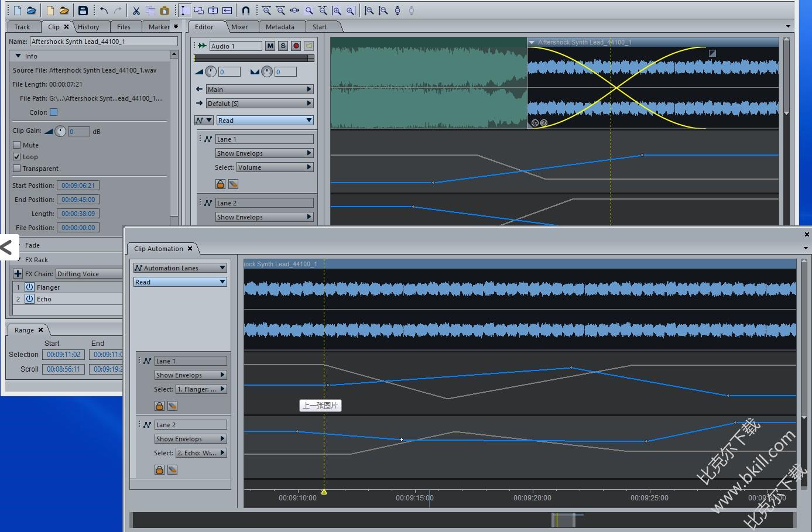The width and height of the screenshot is (812, 532).
Task: Open the Automation Lanes dropdown in Clip Automation
Action: (180, 267)
